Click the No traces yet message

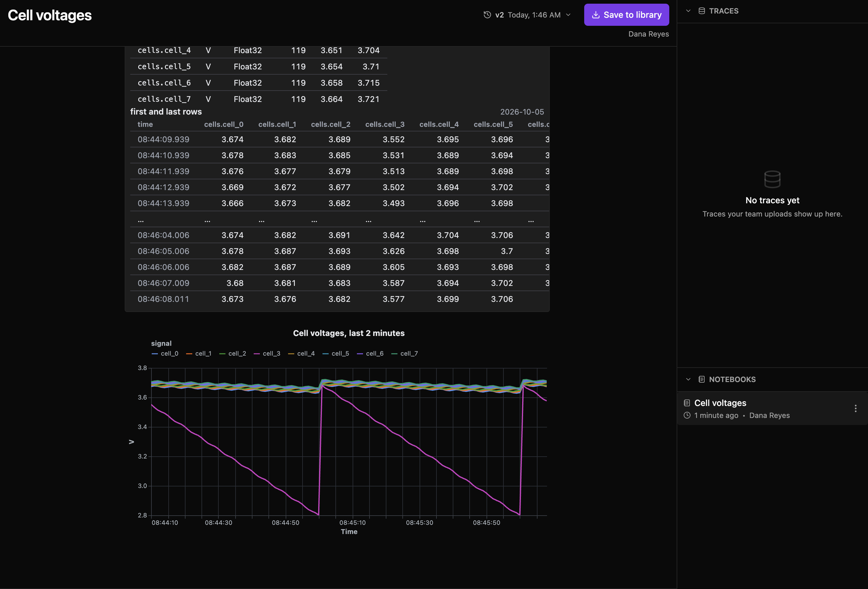772,201
